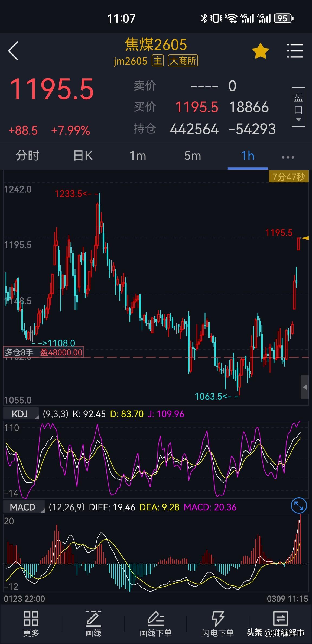312x644 pixels.
Task: Click the bid volume 18866
Action: (x=249, y=107)
